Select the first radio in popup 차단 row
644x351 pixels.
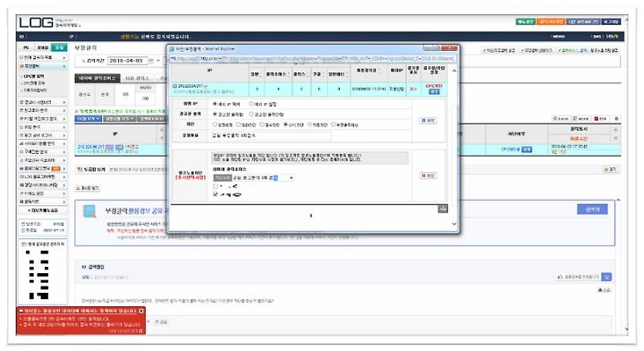click(215, 124)
